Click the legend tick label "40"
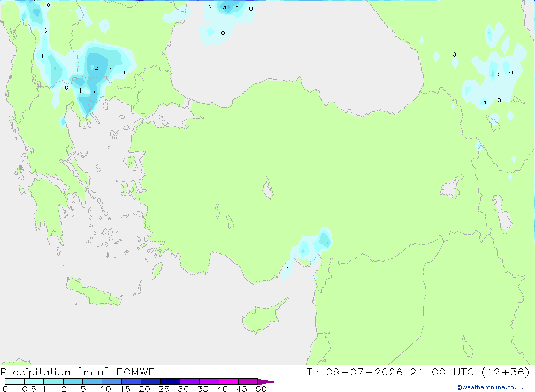This screenshot has height=392, width=535. pos(222,389)
